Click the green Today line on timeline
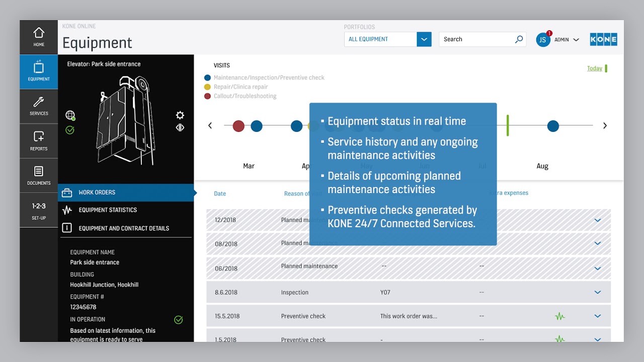The image size is (644, 362). click(508, 125)
